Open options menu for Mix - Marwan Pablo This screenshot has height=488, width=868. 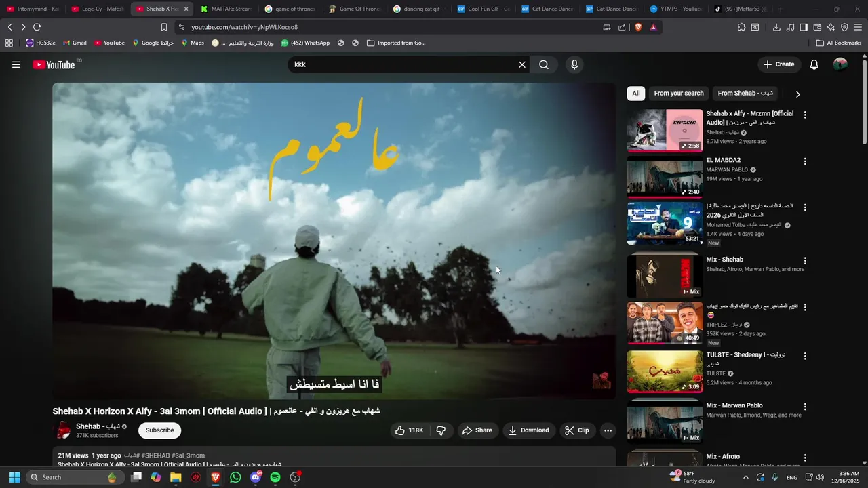[x=805, y=407]
